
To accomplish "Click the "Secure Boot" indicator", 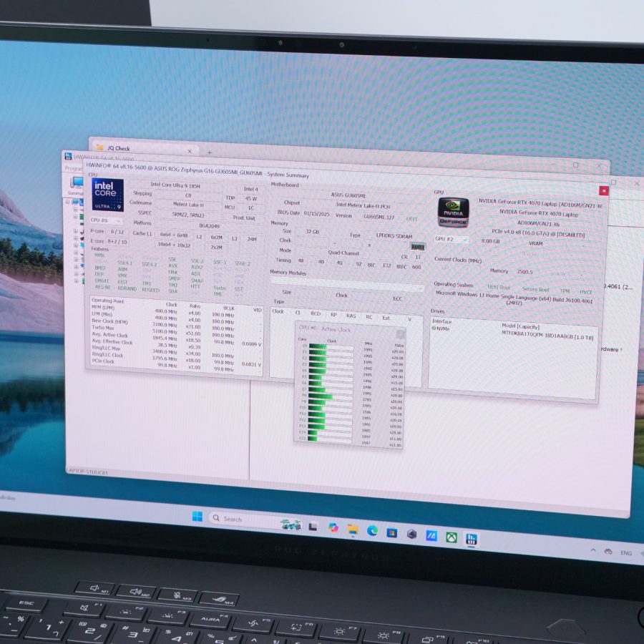I will click(x=535, y=290).
